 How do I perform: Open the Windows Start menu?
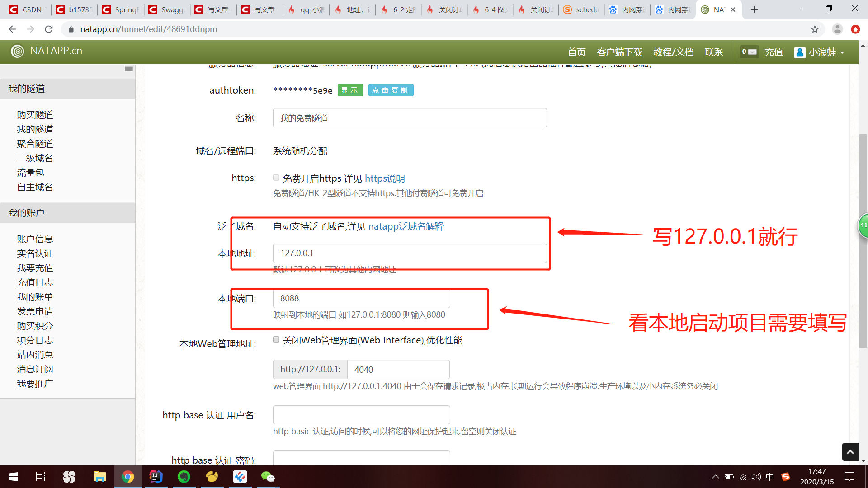(x=14, y=477)
